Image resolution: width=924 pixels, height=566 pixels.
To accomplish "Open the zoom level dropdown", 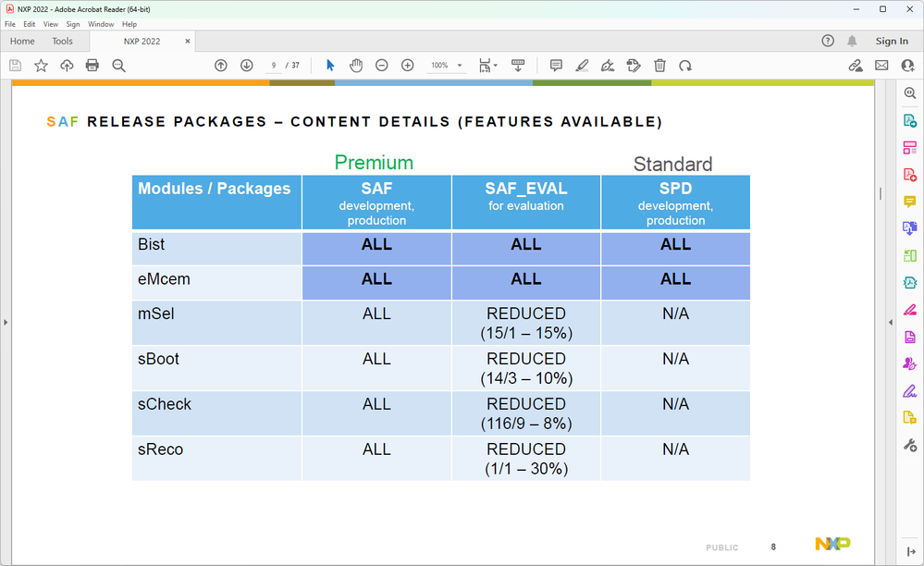I will point(456,66).
